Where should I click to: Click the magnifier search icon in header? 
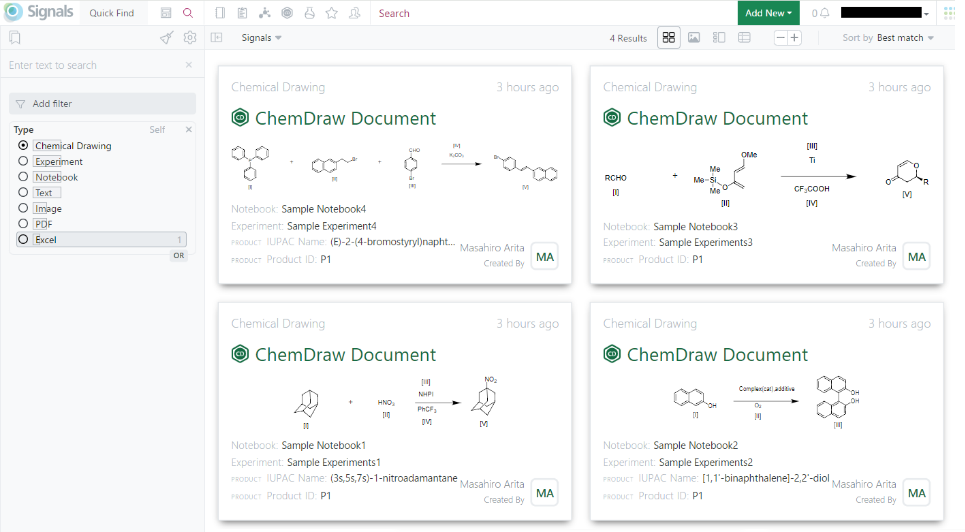point(188,13)
